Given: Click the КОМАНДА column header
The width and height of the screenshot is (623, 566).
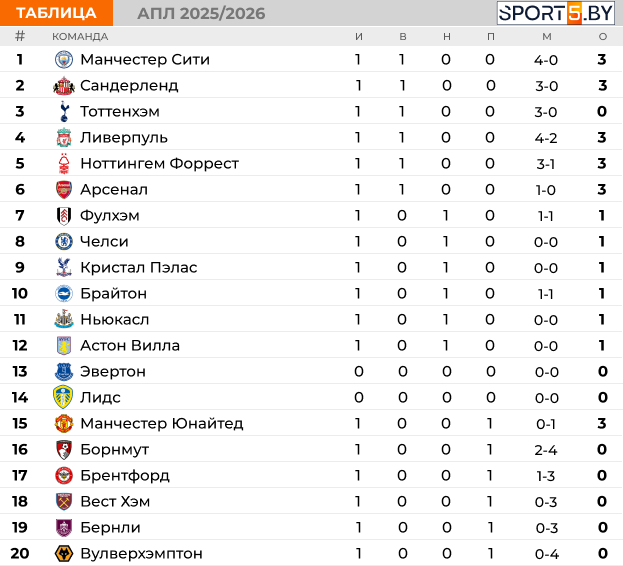Looking at the screenshot, I should point(80,37).
